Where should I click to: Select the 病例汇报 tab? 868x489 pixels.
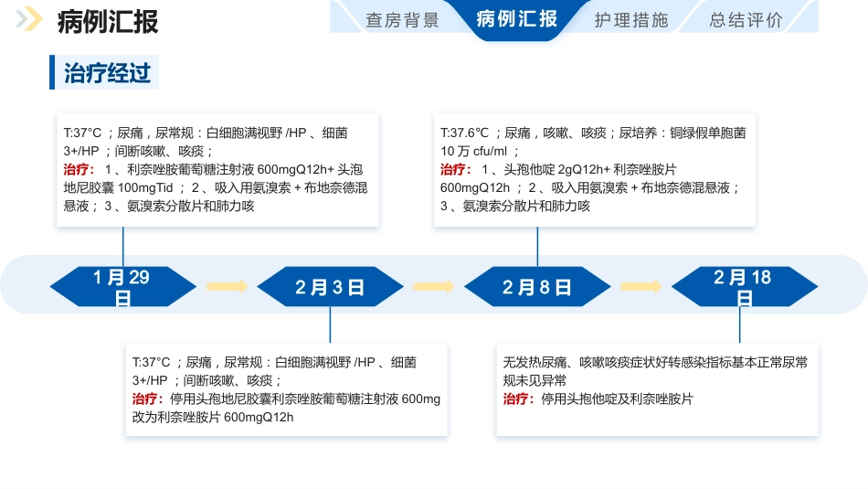[x=516, y=19]
